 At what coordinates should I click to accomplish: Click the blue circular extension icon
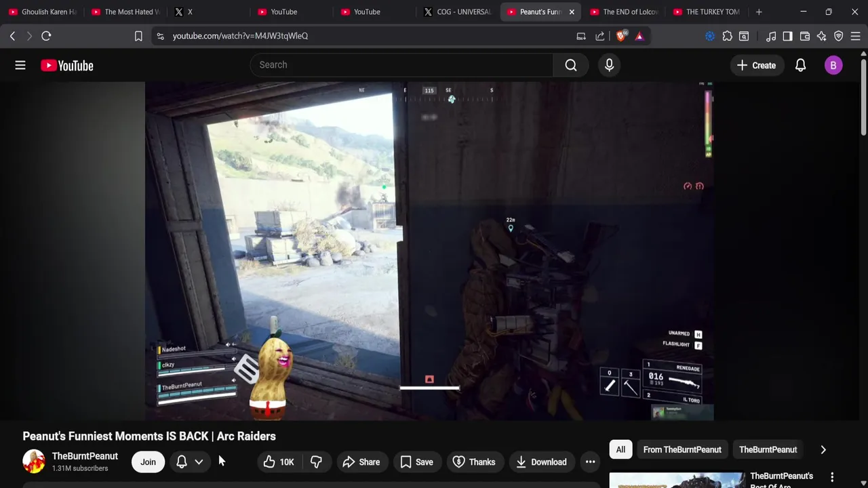[x=710, y=36]
